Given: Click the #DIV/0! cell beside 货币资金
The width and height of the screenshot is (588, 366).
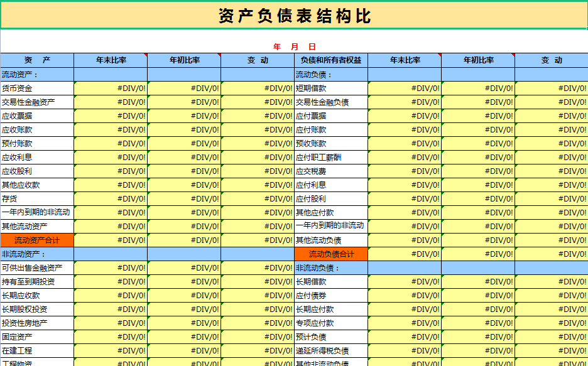Looking at the screenshot, I should (111, 88).
